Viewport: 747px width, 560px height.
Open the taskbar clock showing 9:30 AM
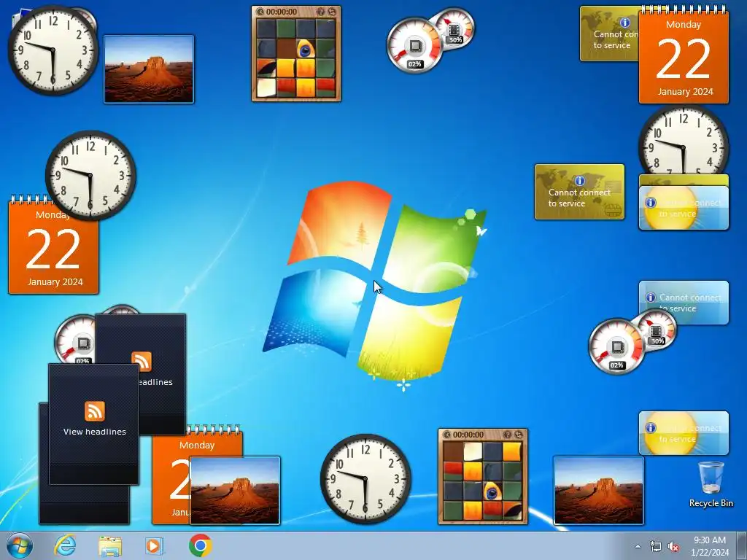710,545
